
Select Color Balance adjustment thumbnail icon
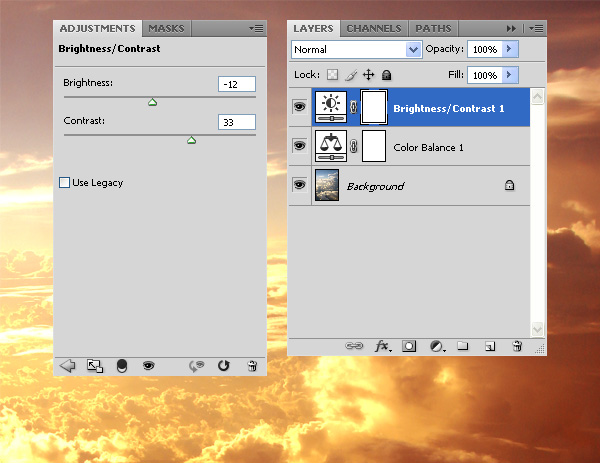tap(331, 146)
